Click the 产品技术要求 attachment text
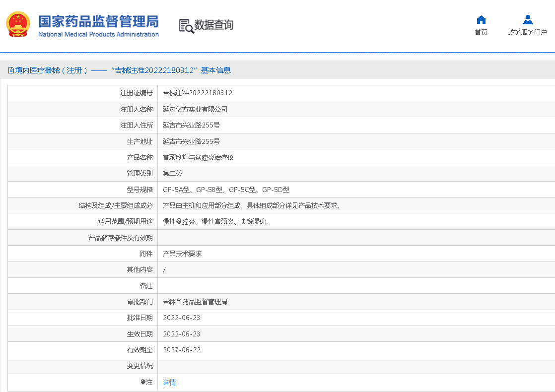 pyautogui.click(x=182, y=254)
